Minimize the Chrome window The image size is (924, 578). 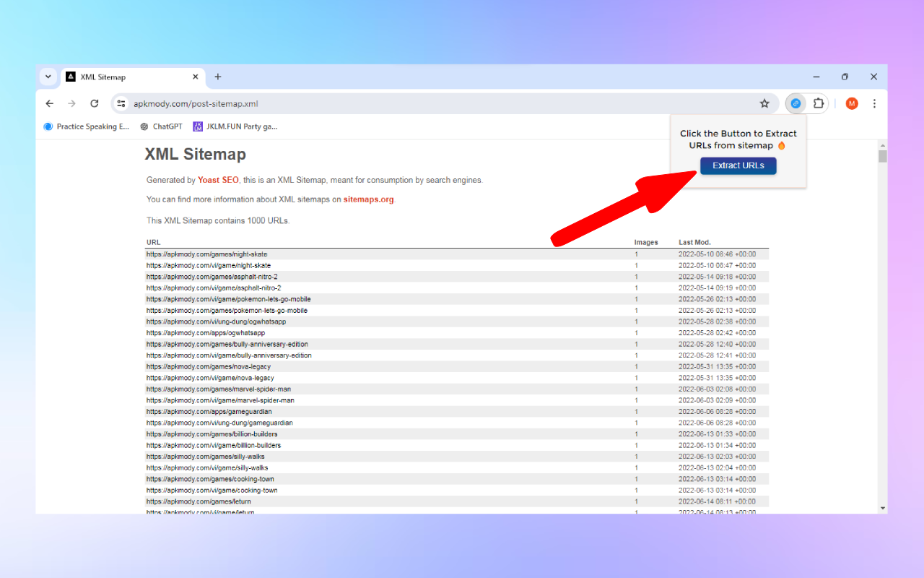pos(816,77)
